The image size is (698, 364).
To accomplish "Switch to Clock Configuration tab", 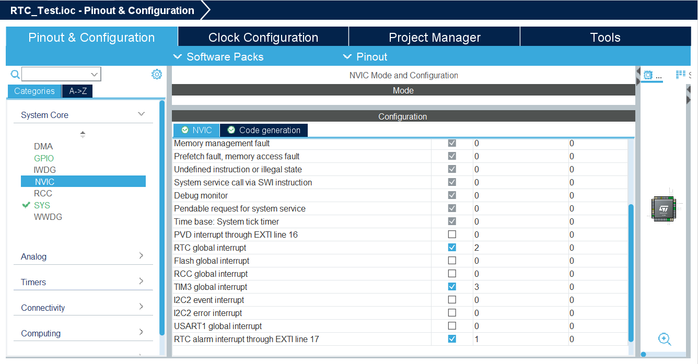I will pyautogui.click(x=263, y=37).
